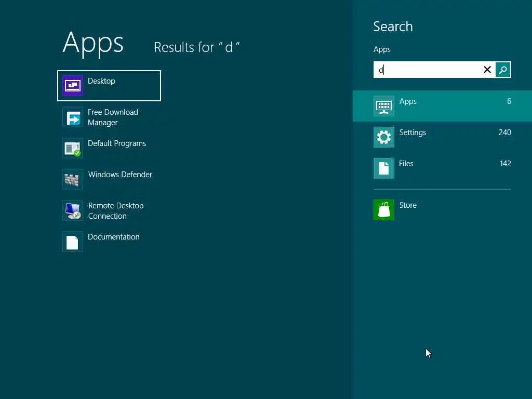Click the Free Download Manager label

coord(113,117)
